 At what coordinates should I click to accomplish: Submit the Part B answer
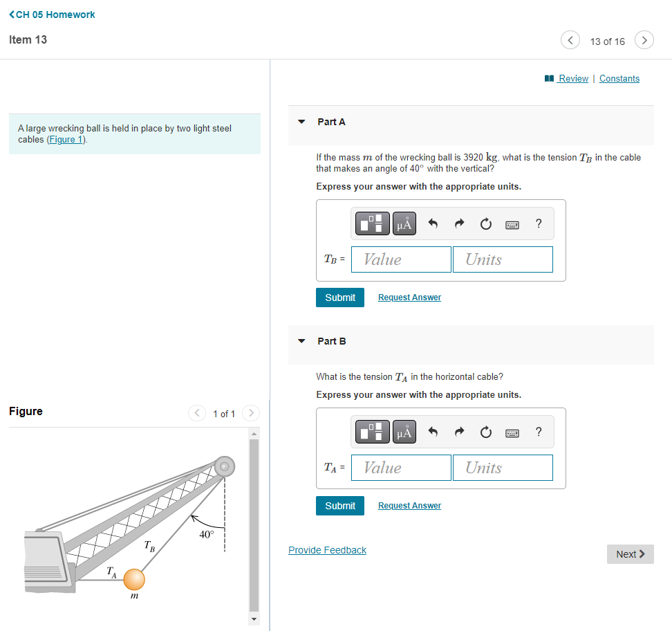(x=339, y=505)
